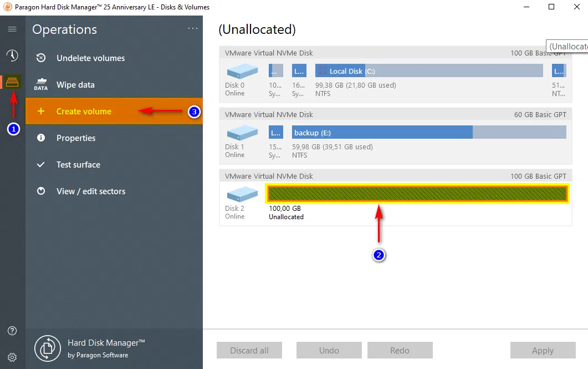Viewport: 588px width, 369px height.
Task: Select the 16... partition on Disk 0
Action: [x=299, y=70]
